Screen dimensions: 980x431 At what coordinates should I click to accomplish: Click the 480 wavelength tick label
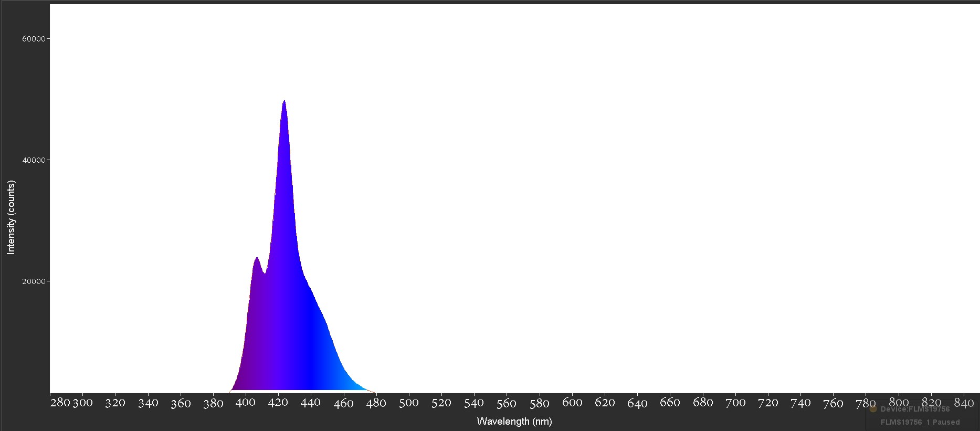tap(376, 403)
